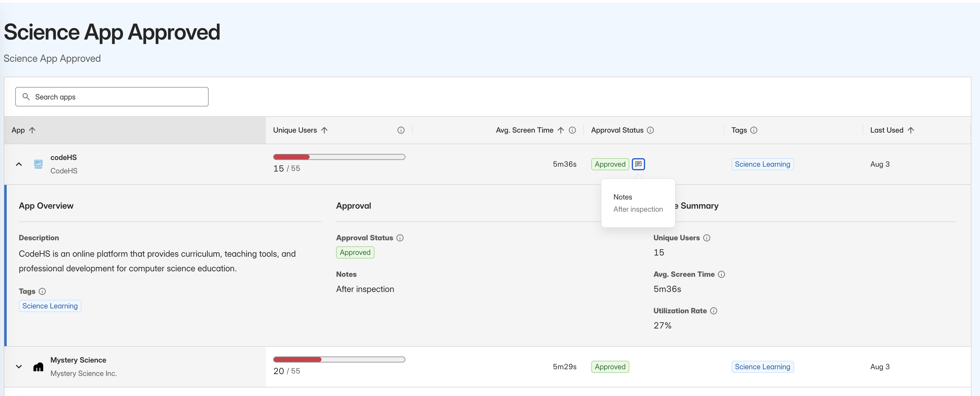Click codeHS "Aug 3" last used cell

(880, 164)
